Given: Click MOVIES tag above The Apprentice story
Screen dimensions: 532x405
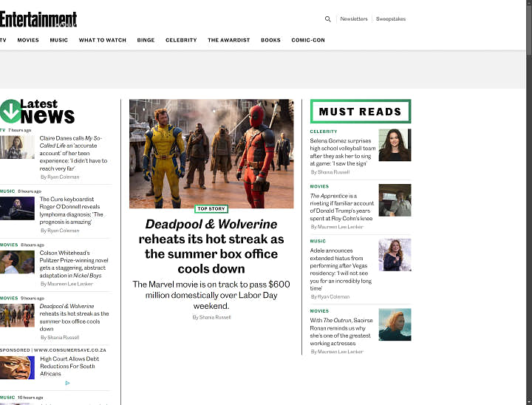Looking at the screenshot, I should tap(319, 186).
